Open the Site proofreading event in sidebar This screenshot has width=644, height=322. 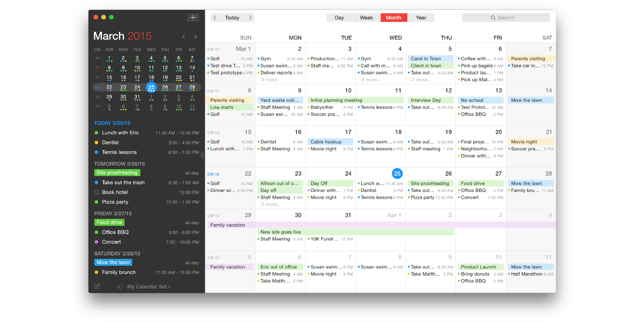[x=117, y=173]
